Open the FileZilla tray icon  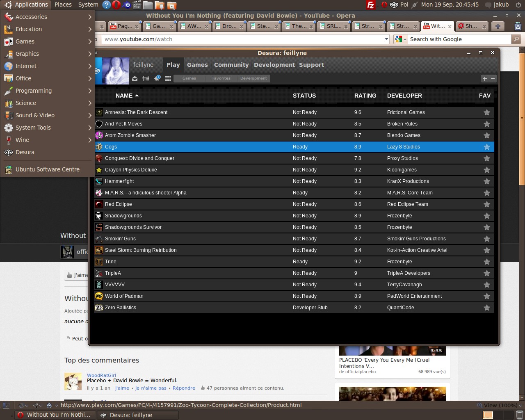click(371, 5)
